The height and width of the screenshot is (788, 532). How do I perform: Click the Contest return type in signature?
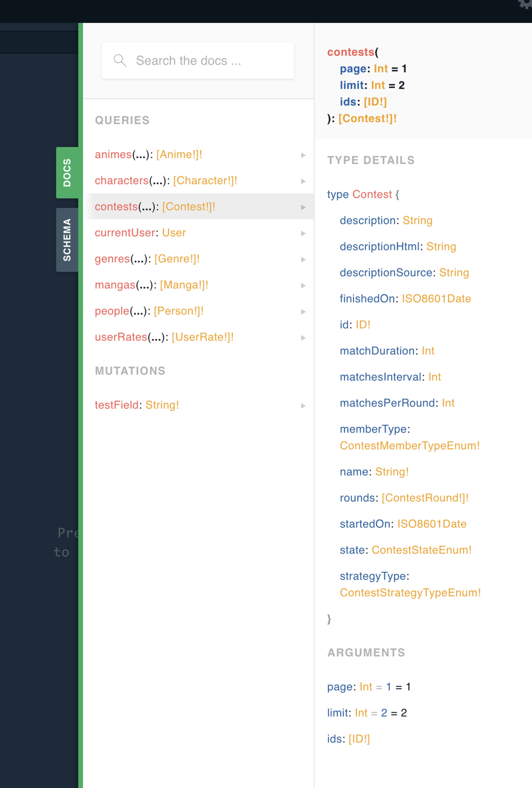click(x=367, y=119)
